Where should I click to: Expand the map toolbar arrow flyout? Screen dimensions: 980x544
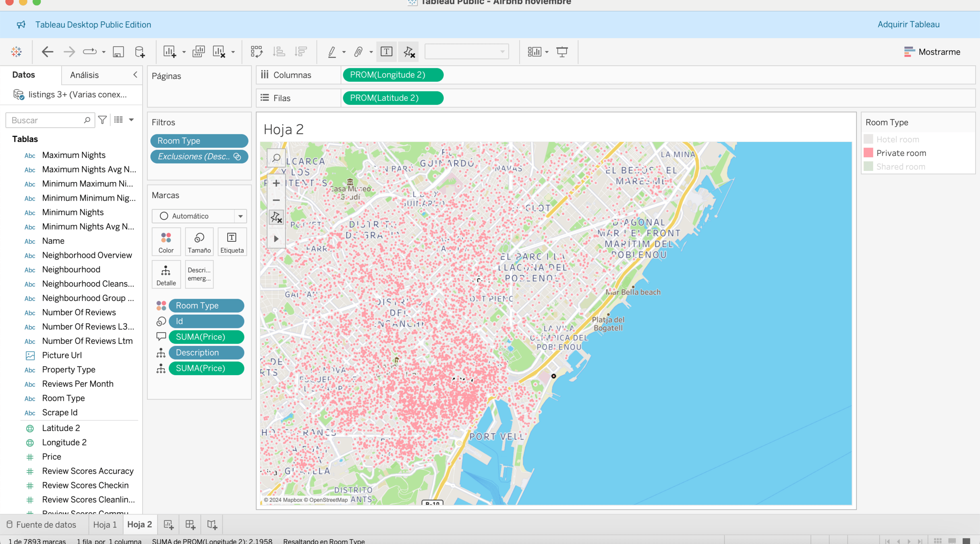coord(276,239)
